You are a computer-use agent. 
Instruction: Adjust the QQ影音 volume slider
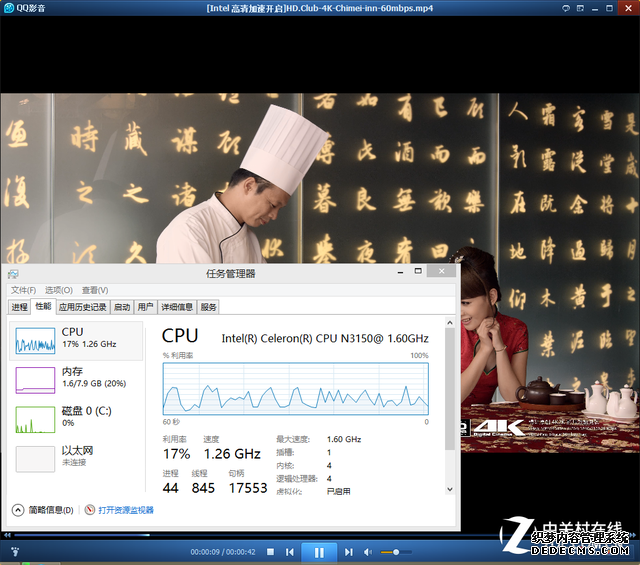click(x=396, y=552)
